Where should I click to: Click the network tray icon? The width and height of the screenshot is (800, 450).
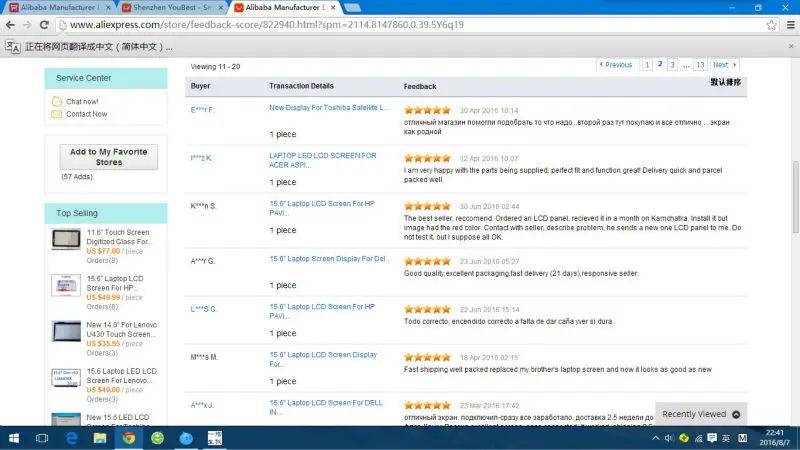point(698,438)
